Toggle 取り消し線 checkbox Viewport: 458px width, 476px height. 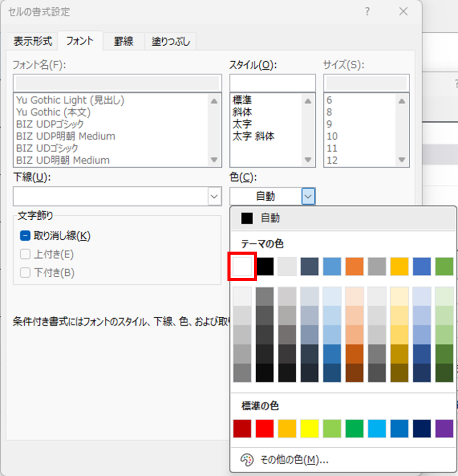(25, 236)
